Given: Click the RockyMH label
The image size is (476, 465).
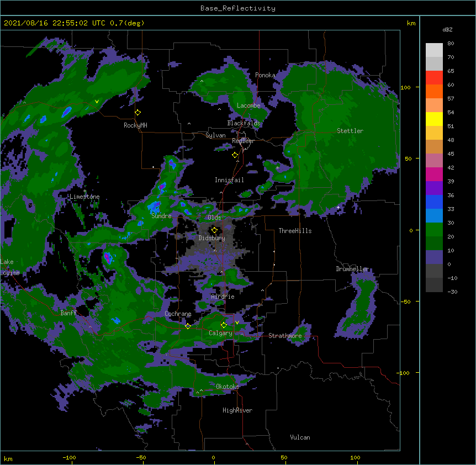Looking at the screenshot, I should 135,125.
